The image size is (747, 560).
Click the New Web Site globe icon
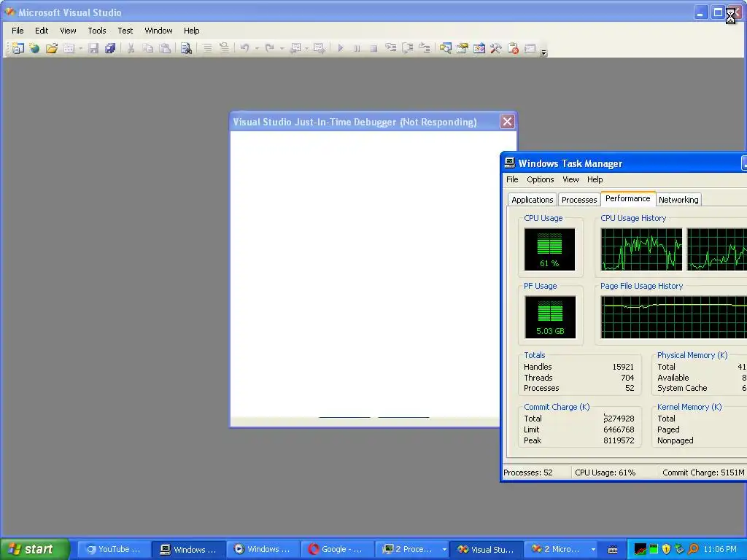pos(34,48)
